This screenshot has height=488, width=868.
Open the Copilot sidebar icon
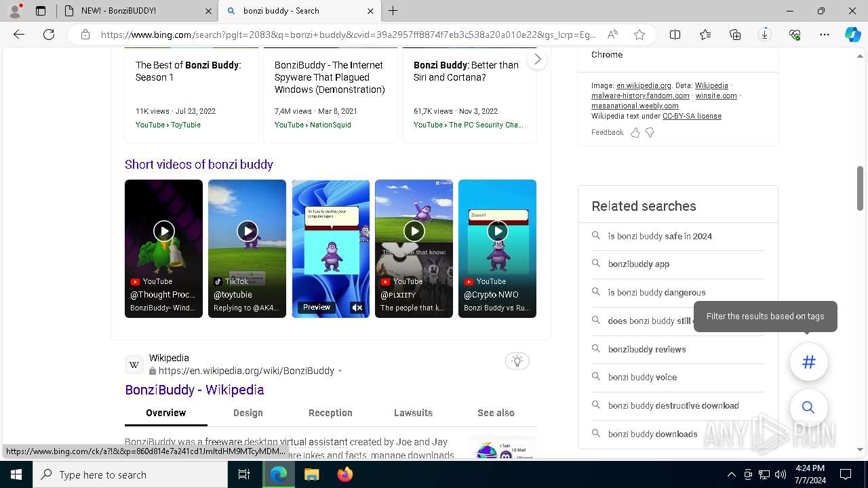(x=852, y=35)
